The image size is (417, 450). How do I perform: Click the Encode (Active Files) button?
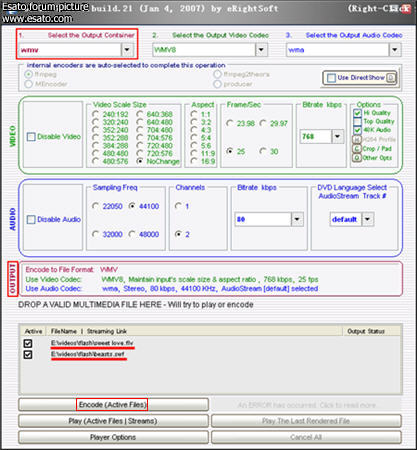113,405
